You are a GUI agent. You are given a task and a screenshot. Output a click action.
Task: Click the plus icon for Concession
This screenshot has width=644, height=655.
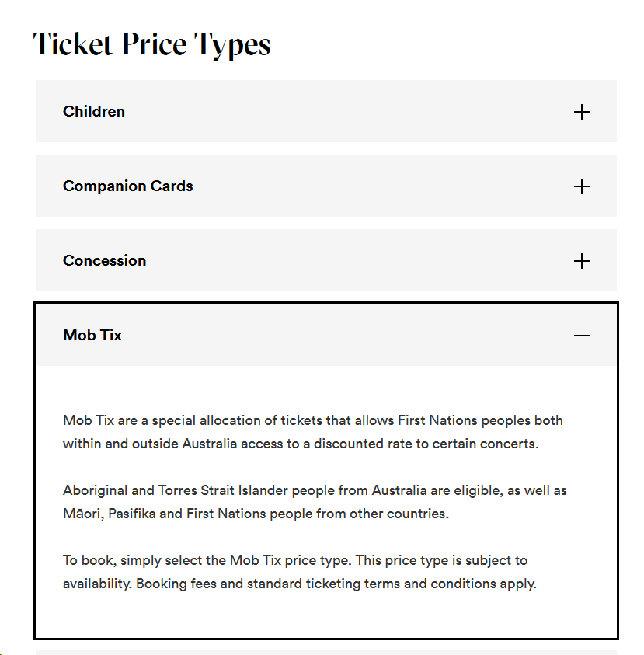click(581, 261)
